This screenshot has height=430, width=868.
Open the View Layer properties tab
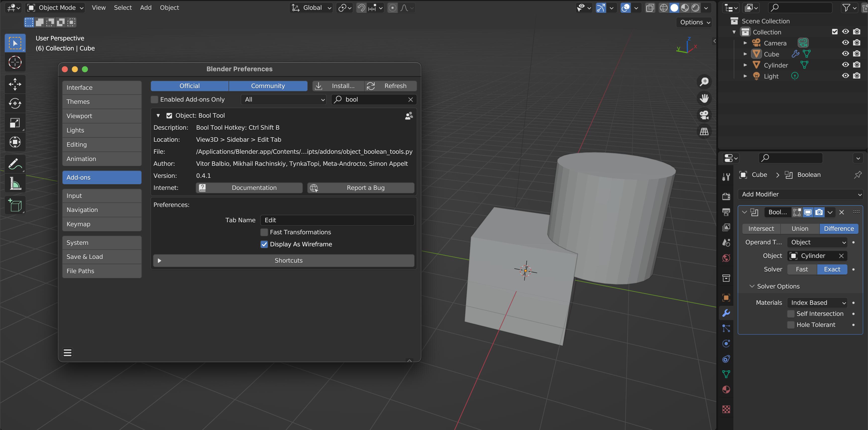tap(726, 228)
